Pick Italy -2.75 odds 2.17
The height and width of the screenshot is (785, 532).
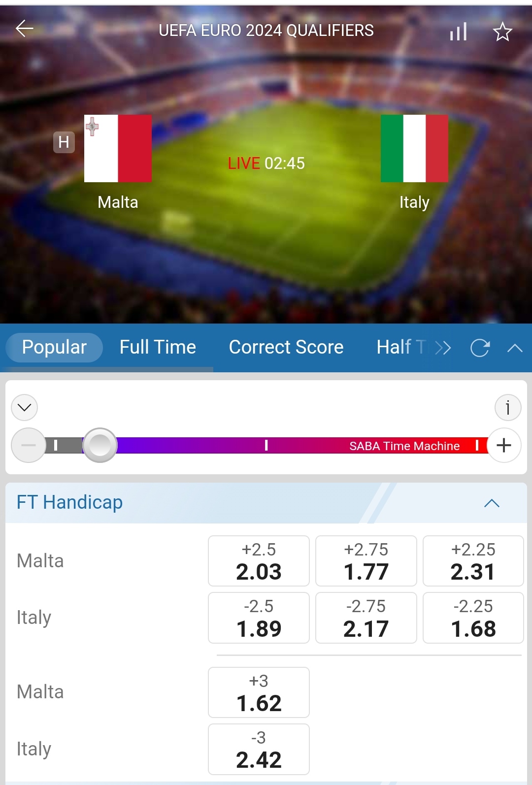(x=366, y=618)
